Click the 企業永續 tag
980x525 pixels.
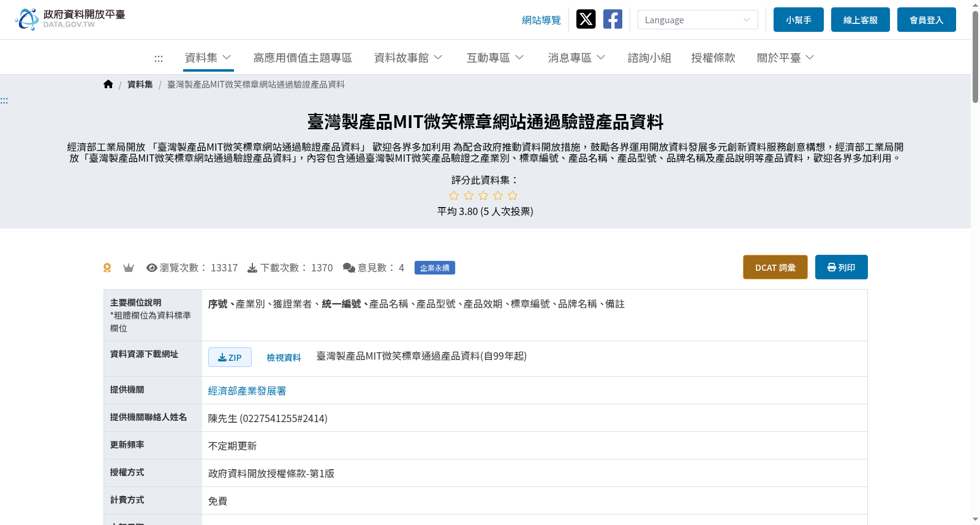coord(434,268)
